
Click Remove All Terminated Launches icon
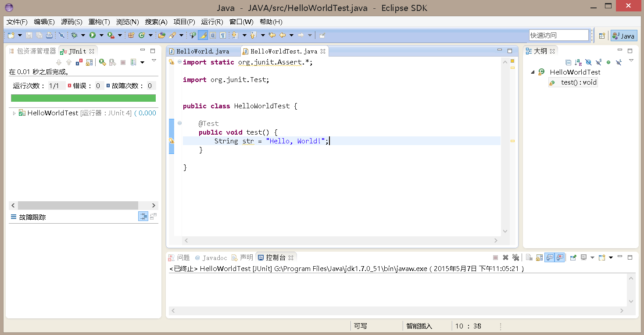coord(515,257)
